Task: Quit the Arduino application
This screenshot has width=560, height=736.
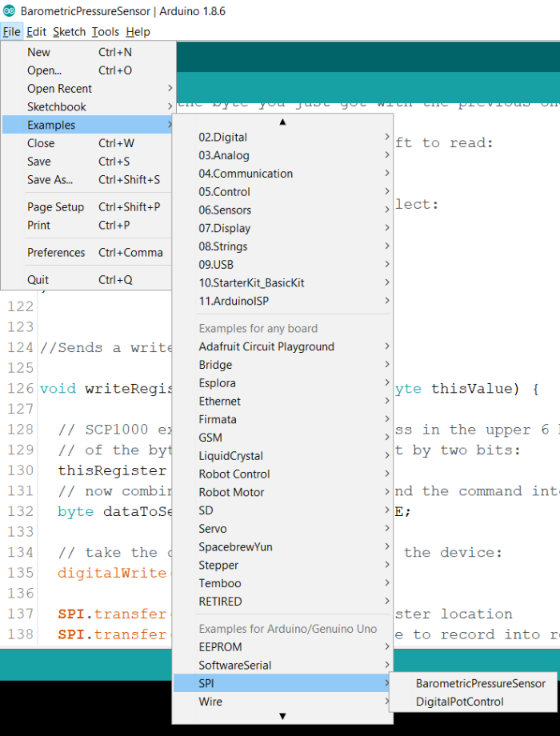Action: tap(38, 280)
